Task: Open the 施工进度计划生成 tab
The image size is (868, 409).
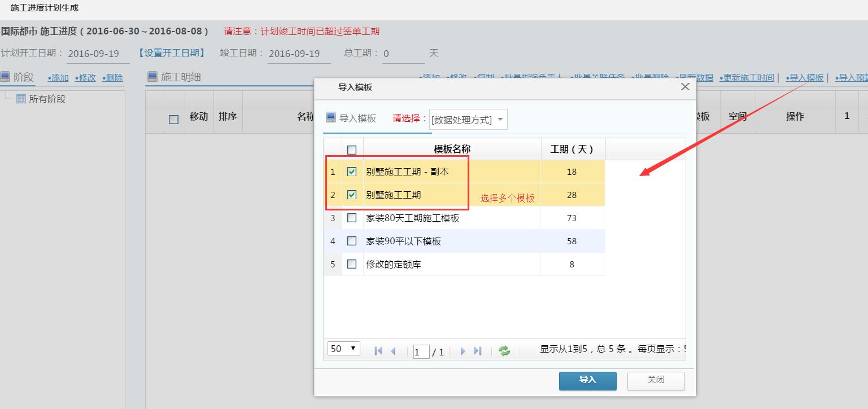Action: coord(45,8)
